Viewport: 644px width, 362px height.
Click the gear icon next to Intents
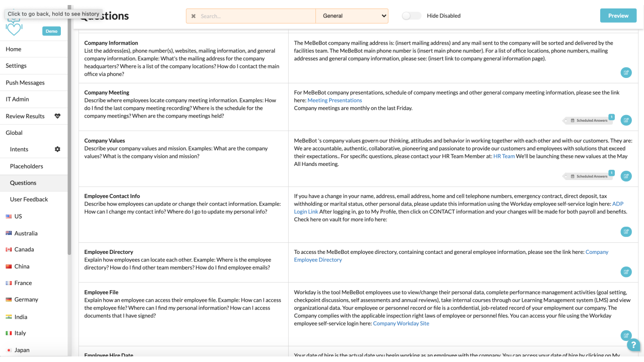(57, 149)
